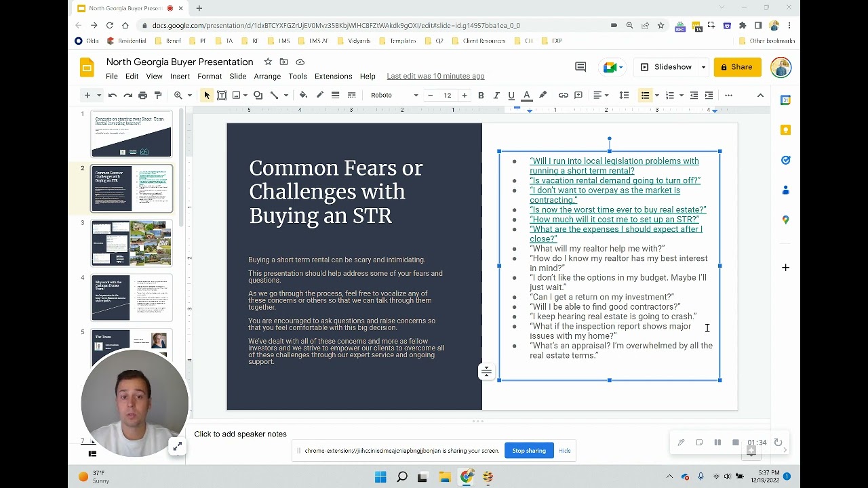
Task: Toggle bold formatting
Action: click(481, 96)
